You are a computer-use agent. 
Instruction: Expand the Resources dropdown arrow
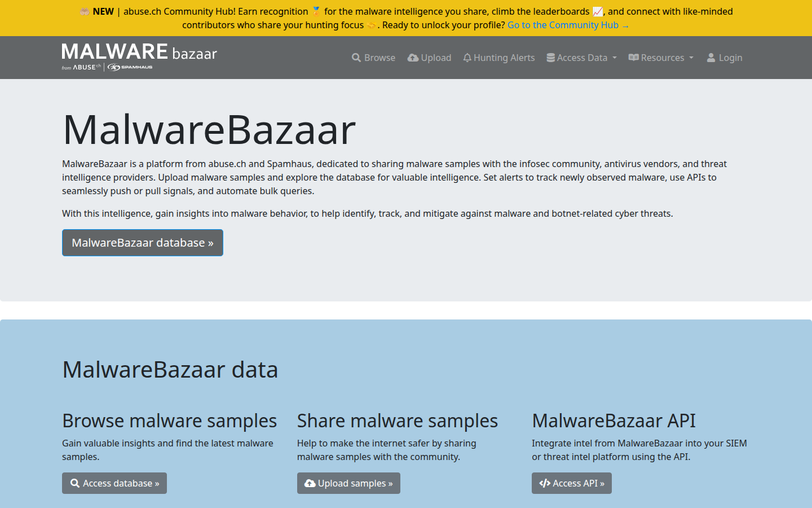pyautogui.click(x=691, y=58)
